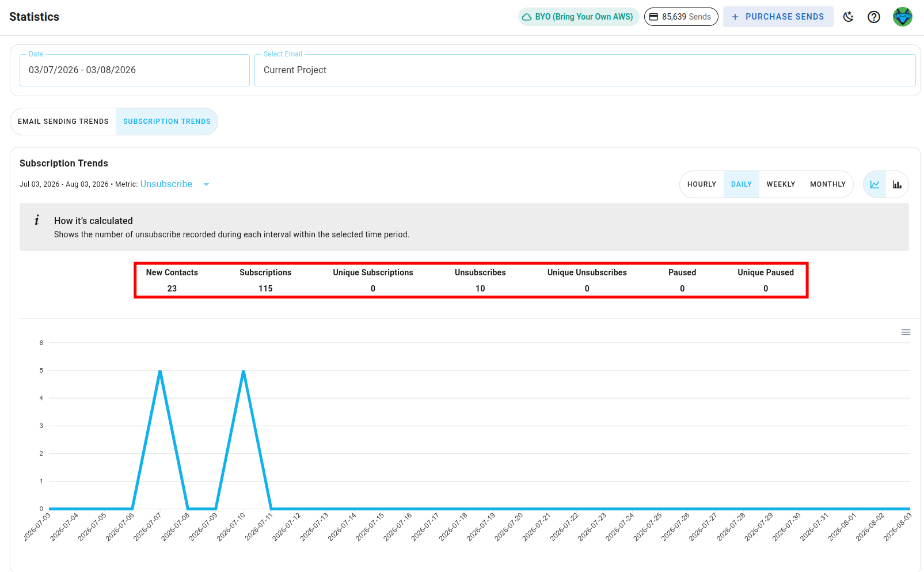The height and width of the screenshot is (572, 924).
Task: Switch to bar chart view
Action: click(x=897, y=184)
